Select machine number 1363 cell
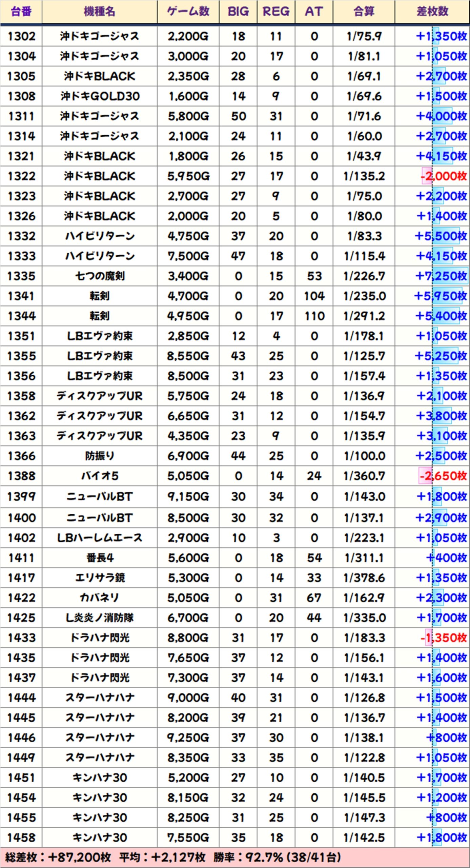 21,436
